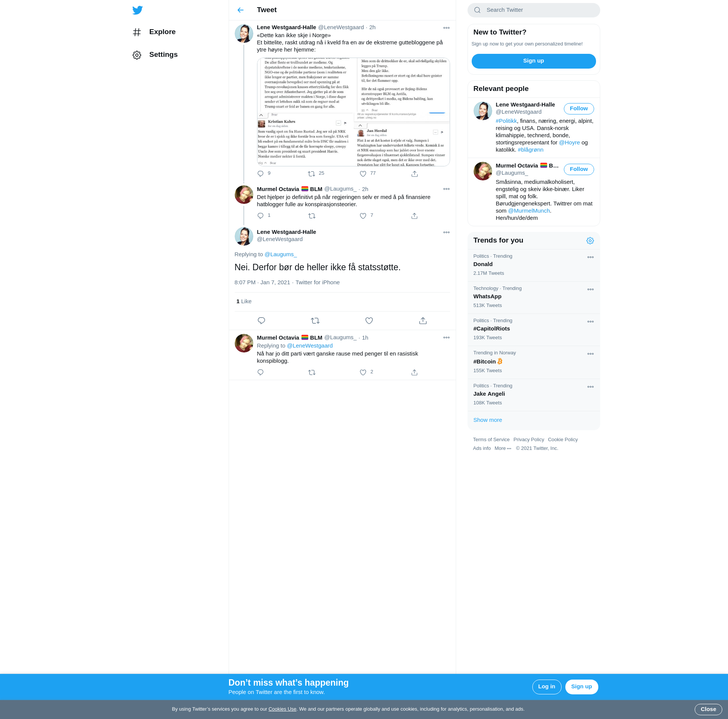Screen dimensions: 728x719
Task: Click Sign up in New to Twitter box
Action: 533,61
